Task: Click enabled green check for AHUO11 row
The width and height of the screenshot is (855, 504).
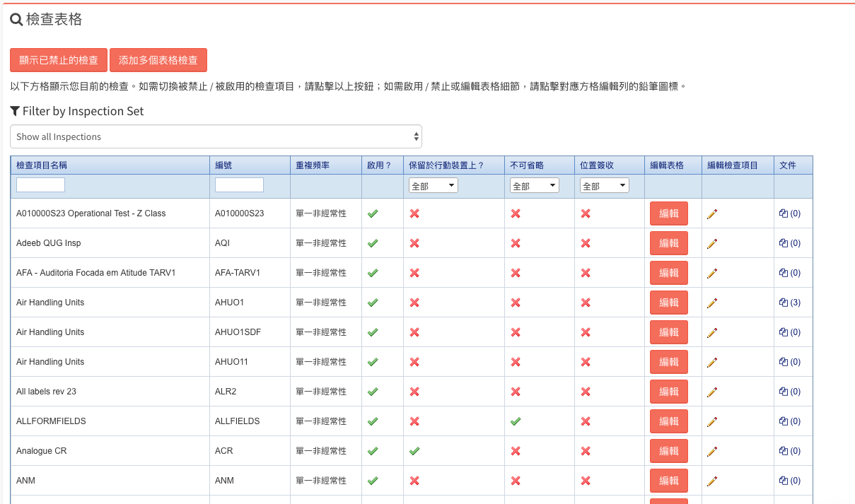Action: tap(373, 362)
